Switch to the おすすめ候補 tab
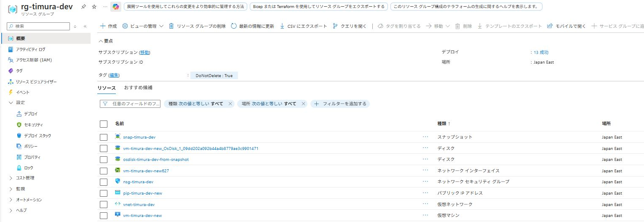 [138, 88]
